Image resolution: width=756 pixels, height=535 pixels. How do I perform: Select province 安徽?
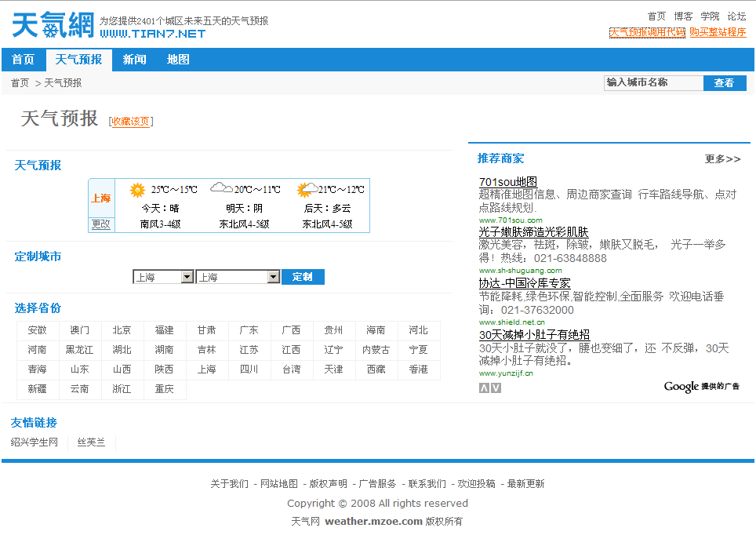[37, 330]
